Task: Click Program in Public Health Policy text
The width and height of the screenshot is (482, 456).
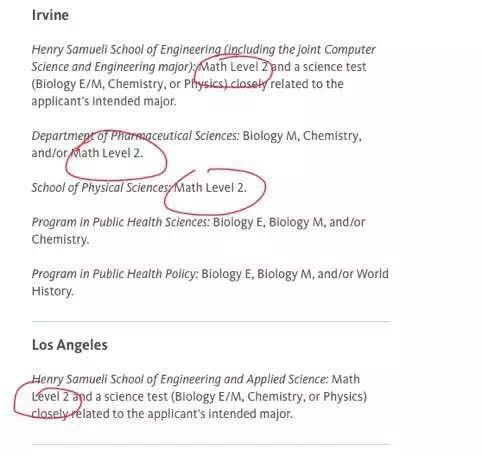Action: [x=115, y=274]
